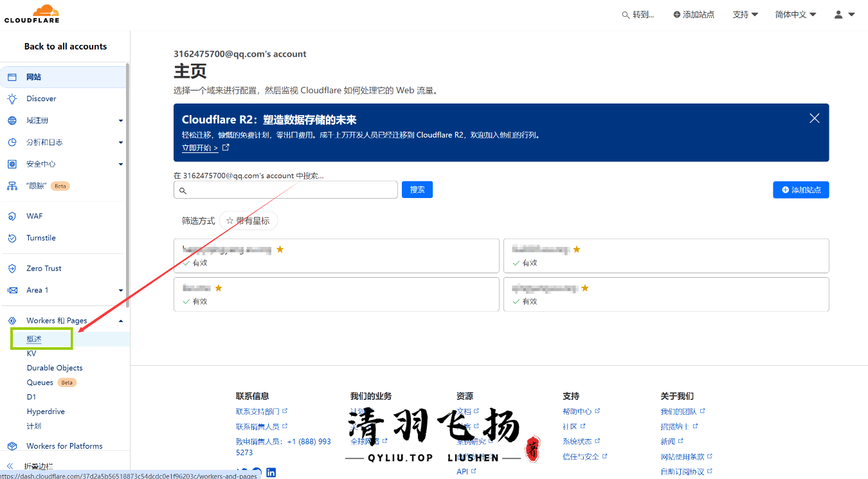This screenshot has height=479, width=868.
Task: Click the Discover lightbulb icon
Action: (x=12, y=98)
